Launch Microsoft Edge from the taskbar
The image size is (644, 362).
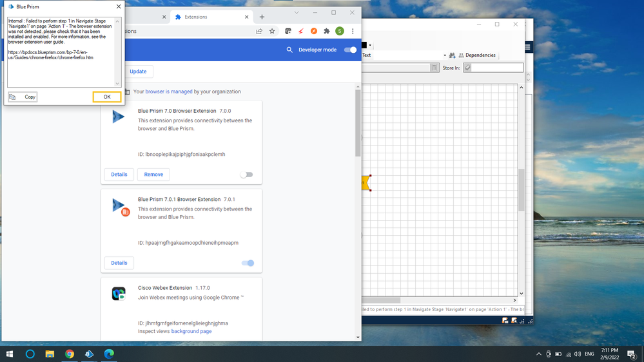pyautogui.click(x=109, y=354)
